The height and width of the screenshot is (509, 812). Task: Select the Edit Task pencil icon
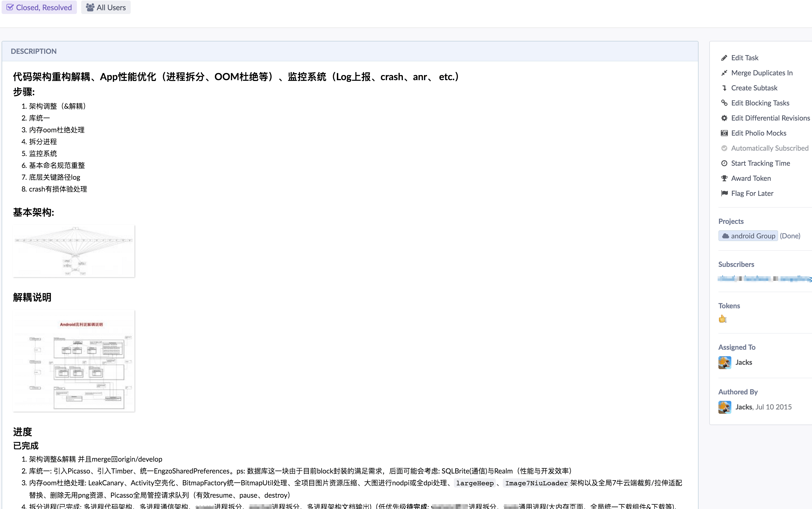pyautogui.click(x=724, y=58)
